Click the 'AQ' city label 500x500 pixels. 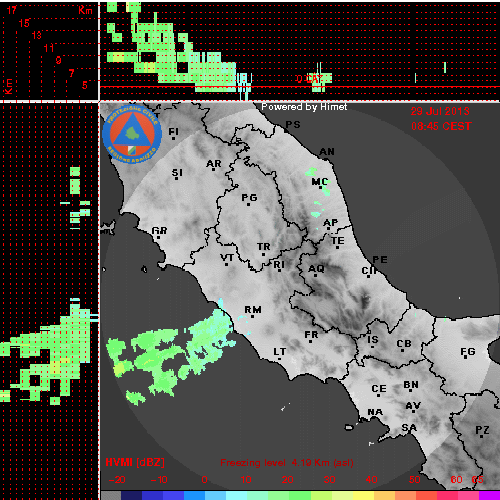pos(316,269)
